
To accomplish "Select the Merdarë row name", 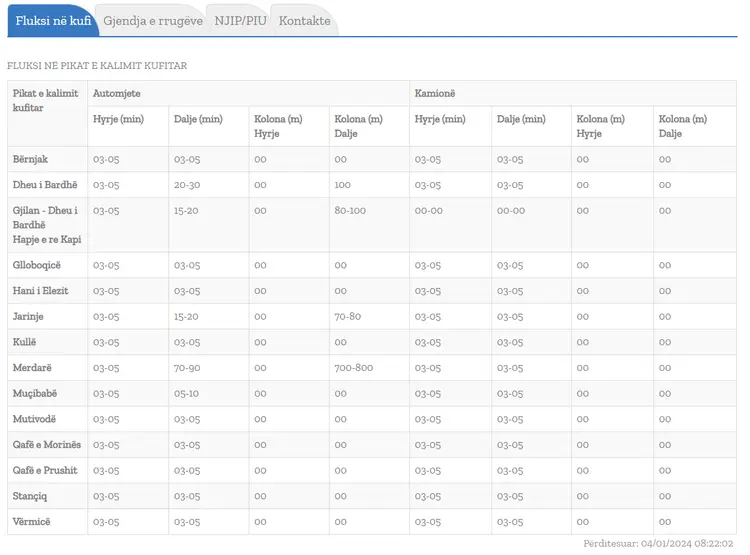I will point(32,367).
